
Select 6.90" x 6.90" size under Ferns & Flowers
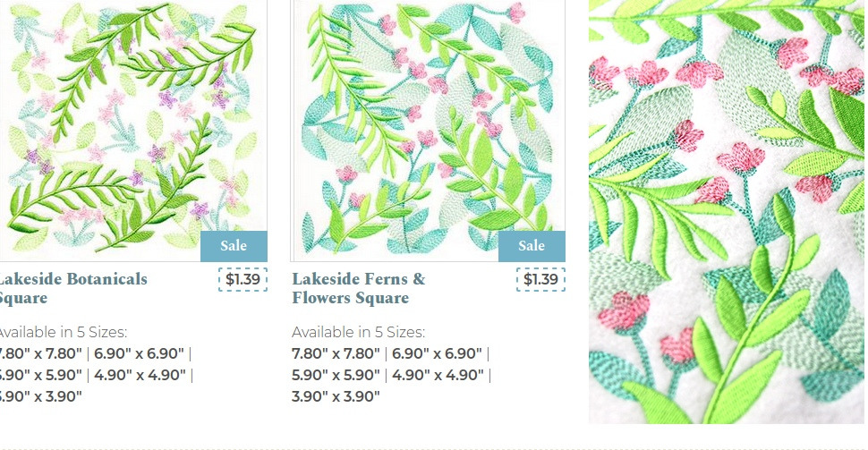[x=437, y=353]
